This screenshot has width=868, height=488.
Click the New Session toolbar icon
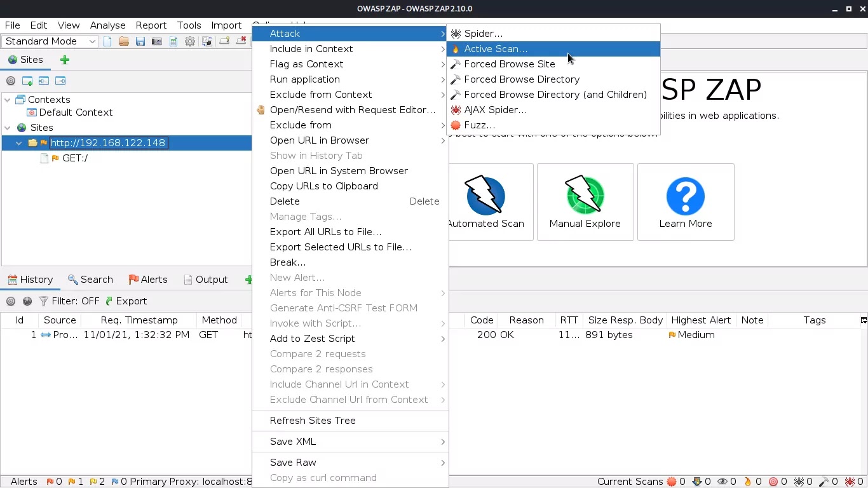pos(107,41)
